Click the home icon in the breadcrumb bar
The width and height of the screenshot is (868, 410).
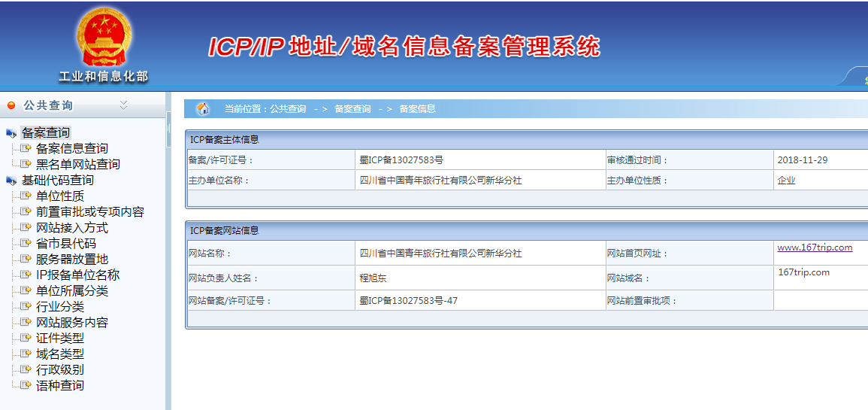point(203,108)
